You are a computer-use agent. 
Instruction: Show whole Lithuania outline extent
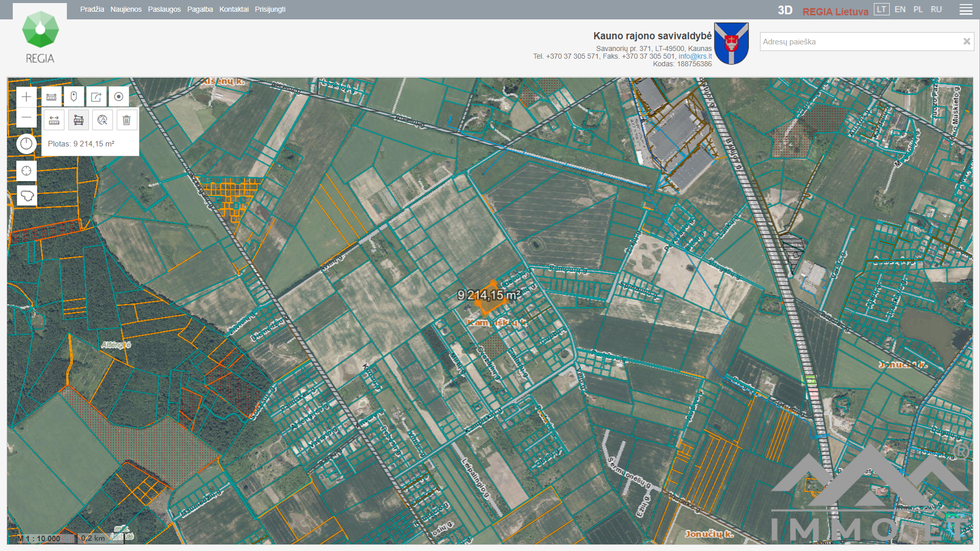coord(27,195)
